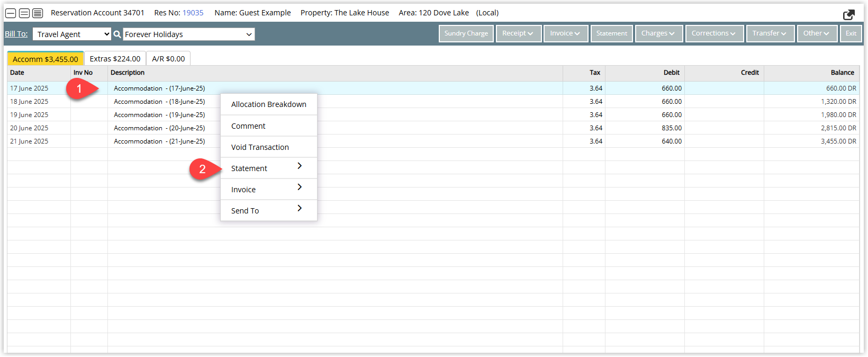Screen dimensions: 868x357
Task: Click the Exit button
Action: (x=851, y=33)
